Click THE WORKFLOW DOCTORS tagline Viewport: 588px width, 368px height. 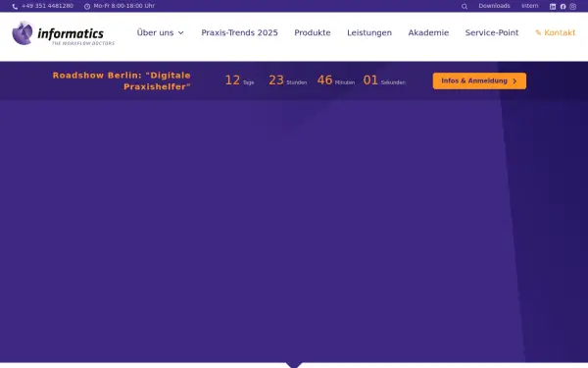[83, 43]
